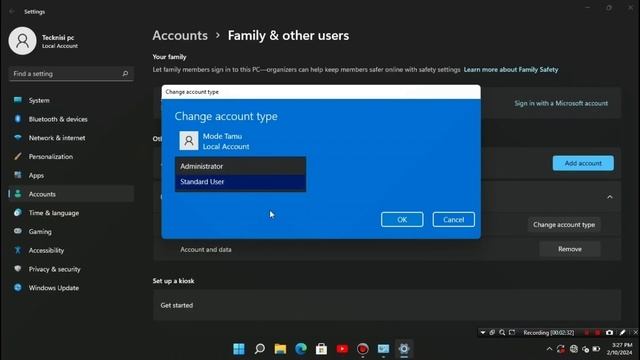Viewport: 640px width, 360px height.
Task: Open Windows Update settings
Action: click(x=71, y=288)
